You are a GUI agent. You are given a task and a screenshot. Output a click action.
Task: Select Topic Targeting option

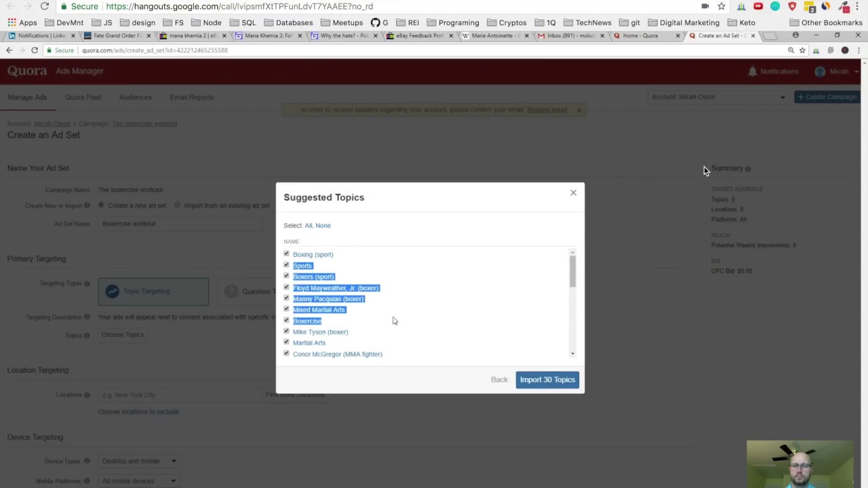(x=153, y=291)
